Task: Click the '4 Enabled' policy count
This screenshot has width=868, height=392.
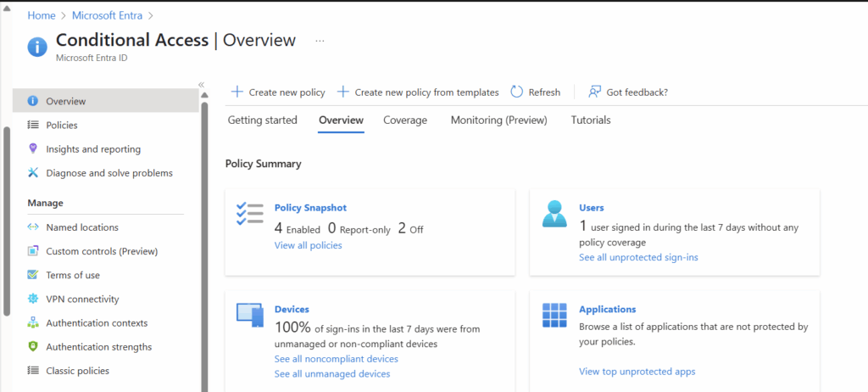Action: pyautogui.click(x=298, y=228)
